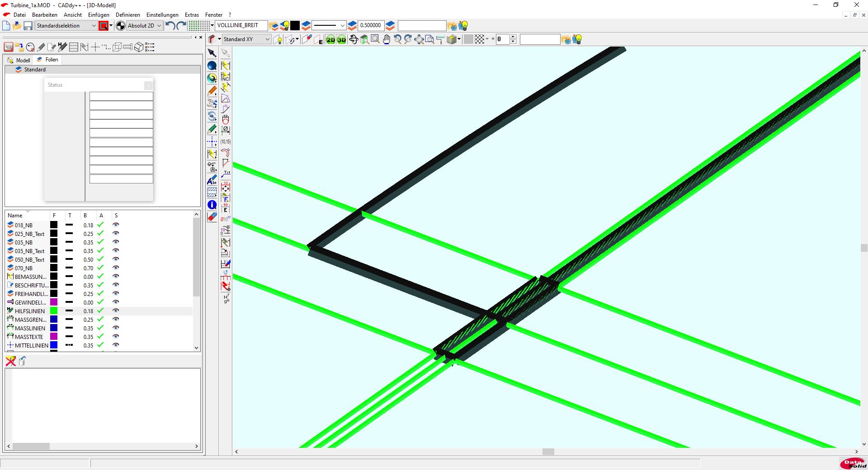Click the undo arrow in top toolbar
Screen dimensions: 868x470
(170, 26)
